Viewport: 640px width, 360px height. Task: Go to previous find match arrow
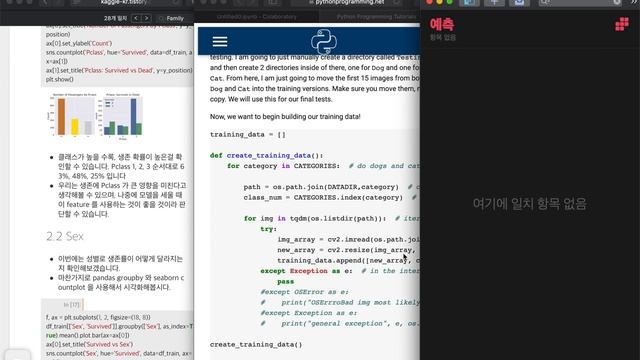coord(136,18)
